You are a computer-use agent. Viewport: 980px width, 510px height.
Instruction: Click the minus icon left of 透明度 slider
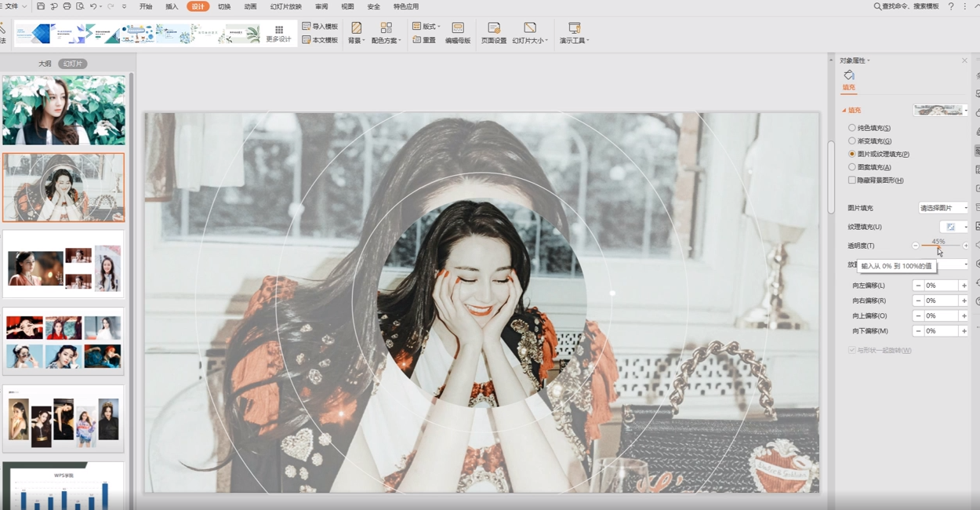click(x=915, y=246)
